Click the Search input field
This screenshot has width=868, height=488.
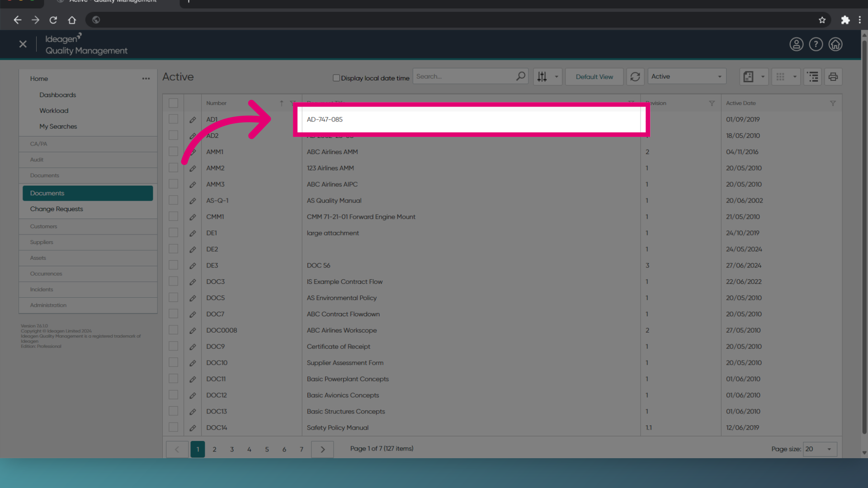465,76
